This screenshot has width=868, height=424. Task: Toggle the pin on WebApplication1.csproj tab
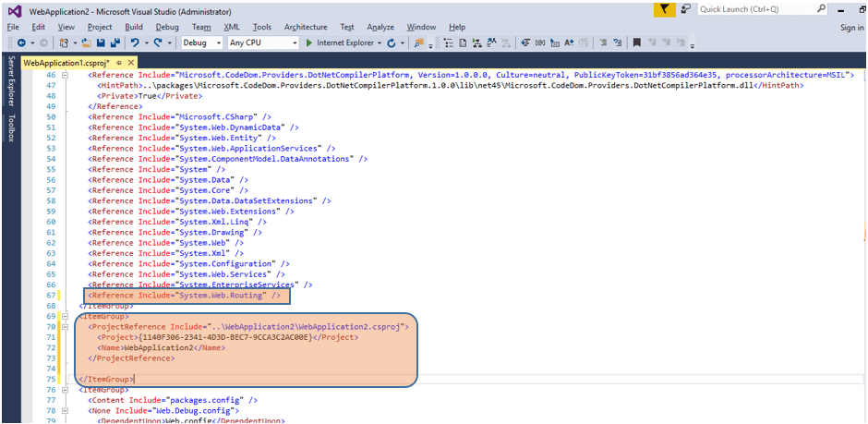(119, 63)
